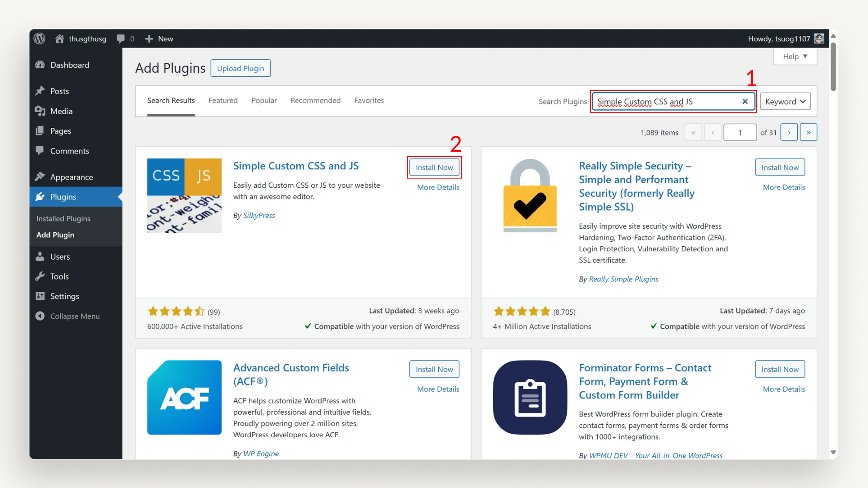Open the Keyword search filter dropdown
Screen dimensions: 868x488
[x=785, y=101]
